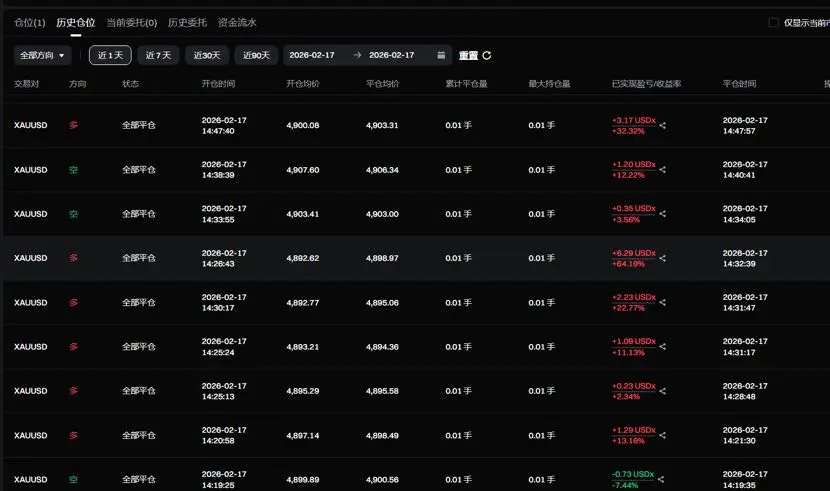This screenshot has width=830, height=491.
Task: Toggle show current pair only checkbox
Action: [x=773, y=22]
